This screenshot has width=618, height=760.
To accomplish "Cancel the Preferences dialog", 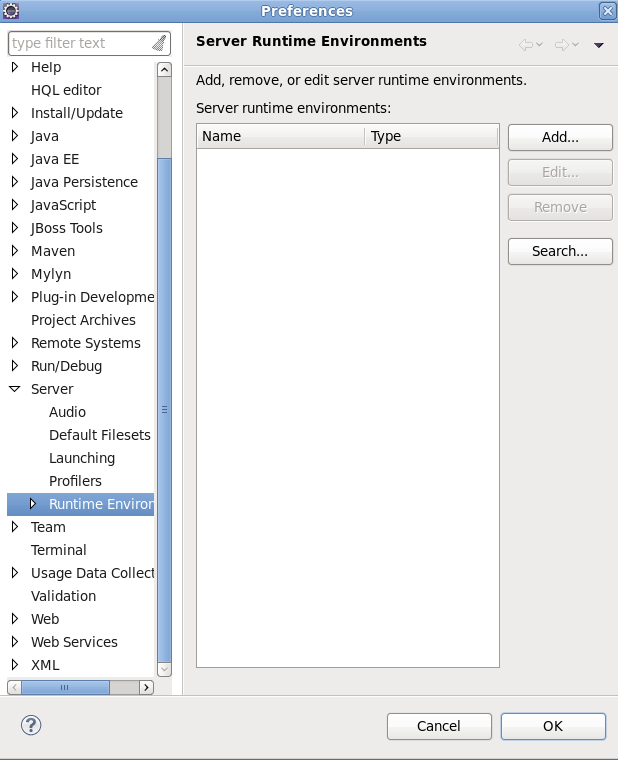I will pyautogui.click(x=439, y=726).
